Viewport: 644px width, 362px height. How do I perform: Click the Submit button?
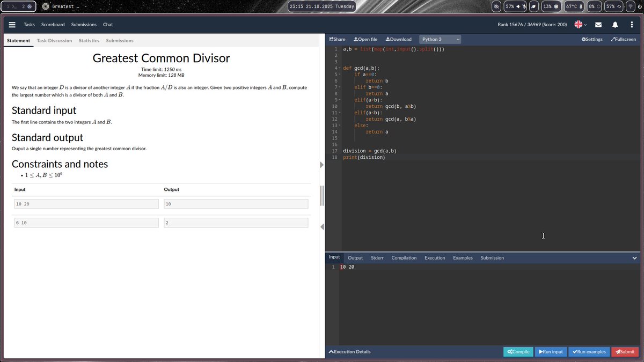pos(625,352)
